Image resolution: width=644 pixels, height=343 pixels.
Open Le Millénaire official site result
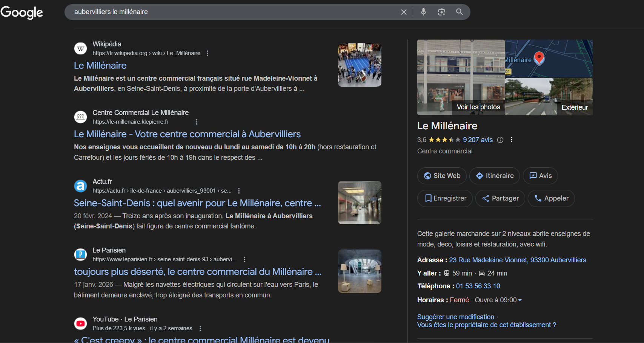point(188,134)
